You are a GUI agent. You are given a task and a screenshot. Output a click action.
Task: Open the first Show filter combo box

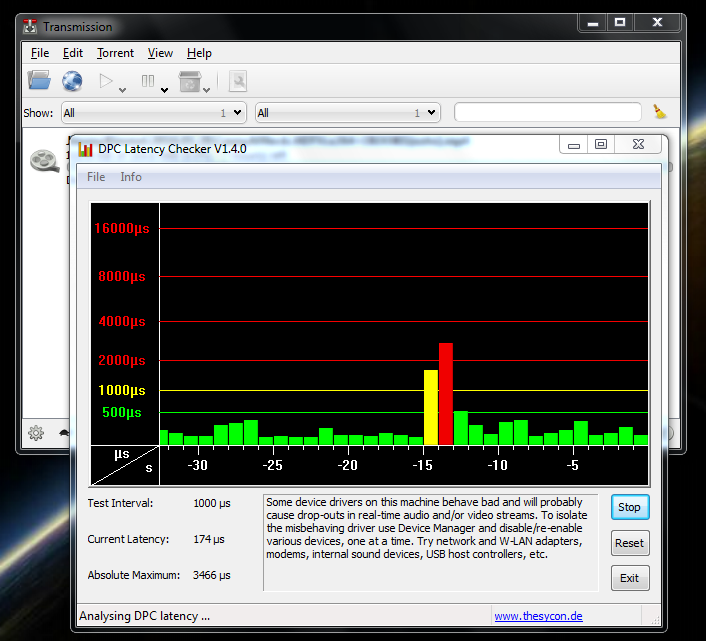[154, 113]
